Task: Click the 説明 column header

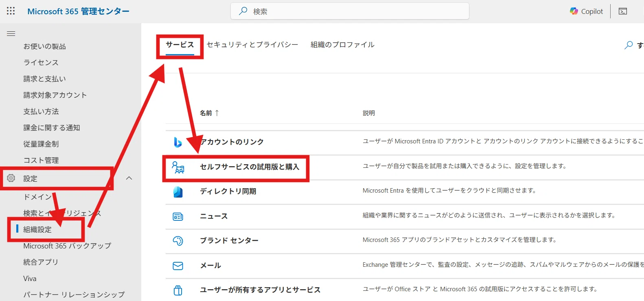Action: pos(369,113)
